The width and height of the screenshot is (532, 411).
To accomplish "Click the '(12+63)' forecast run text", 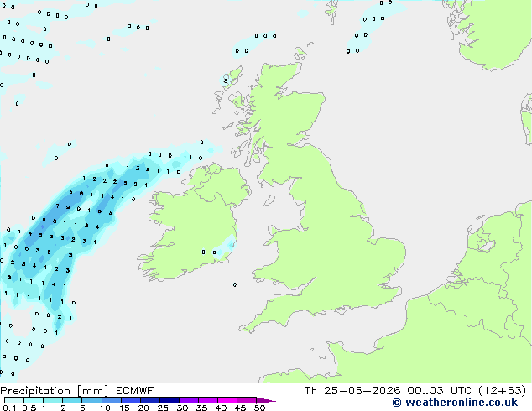I will pos(502,391).
